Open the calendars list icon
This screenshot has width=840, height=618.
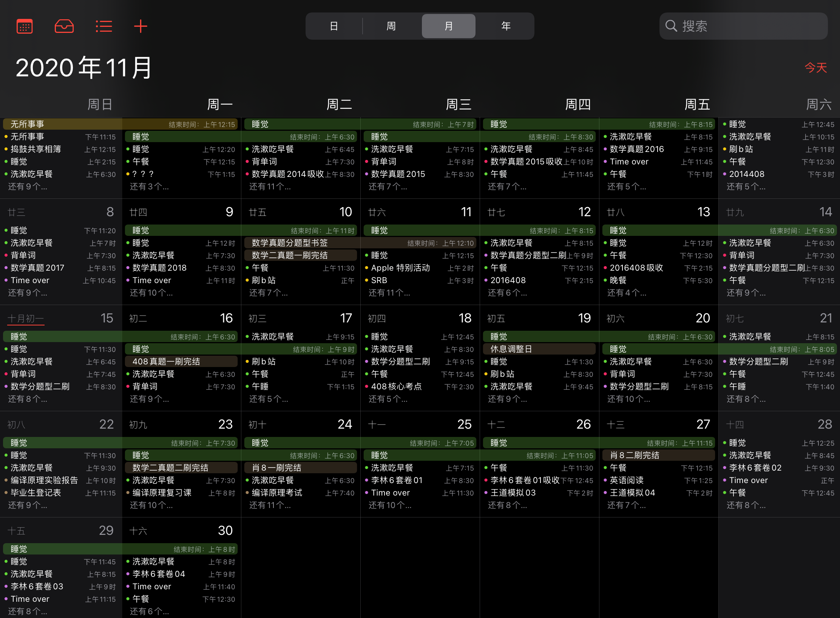point(25,26)
